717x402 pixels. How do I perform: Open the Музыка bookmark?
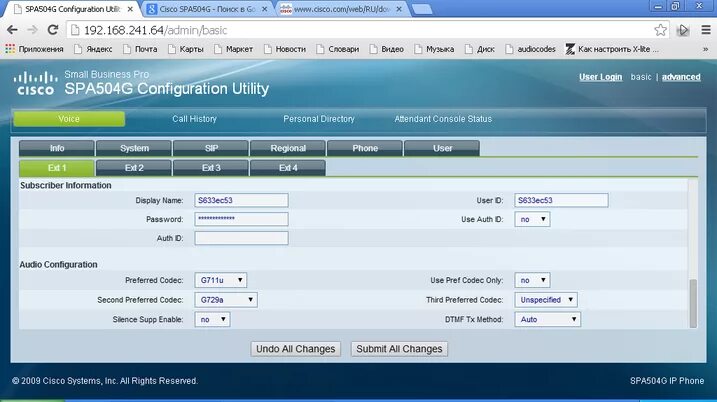434,49
